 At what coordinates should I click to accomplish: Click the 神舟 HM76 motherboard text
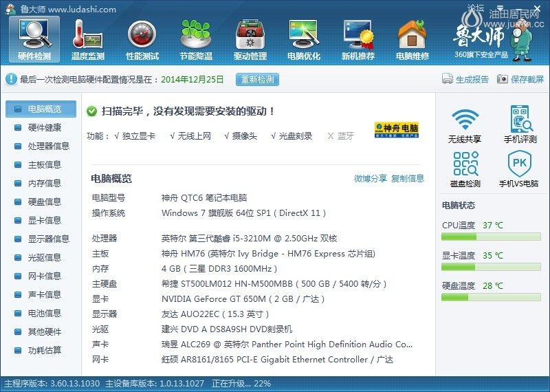pos(268,254)
